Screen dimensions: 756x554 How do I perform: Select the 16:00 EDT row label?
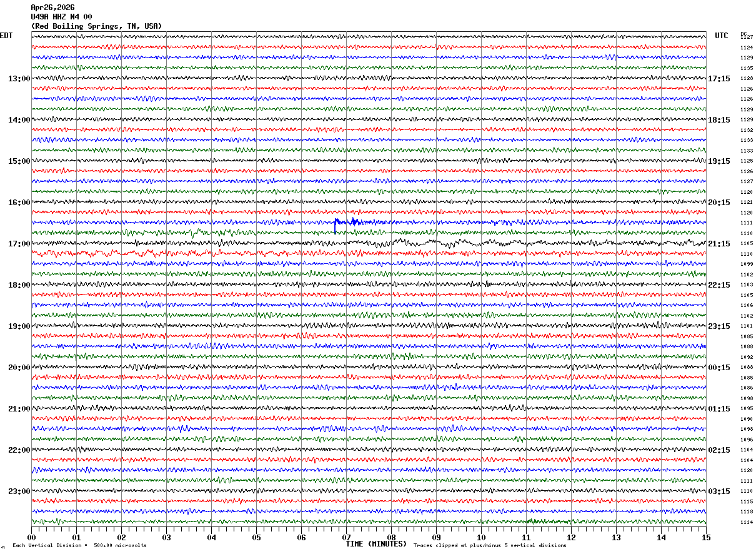tap(19, 203)
